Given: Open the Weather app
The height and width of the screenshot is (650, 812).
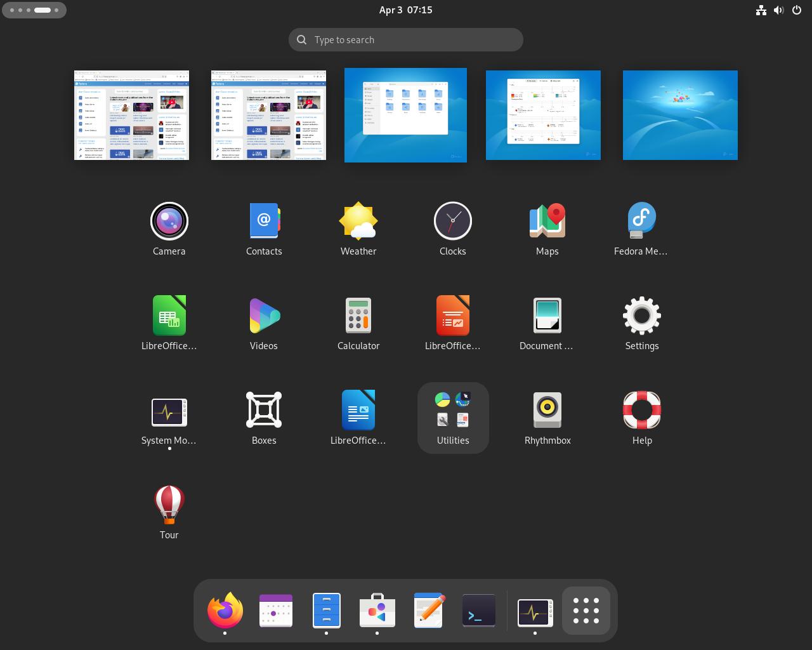Looking at the screenshot, I should (358, 229).
